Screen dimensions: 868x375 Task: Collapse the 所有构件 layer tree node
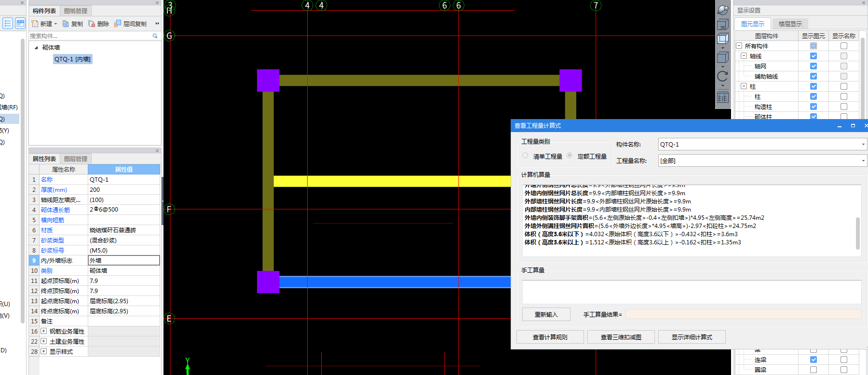739,46
